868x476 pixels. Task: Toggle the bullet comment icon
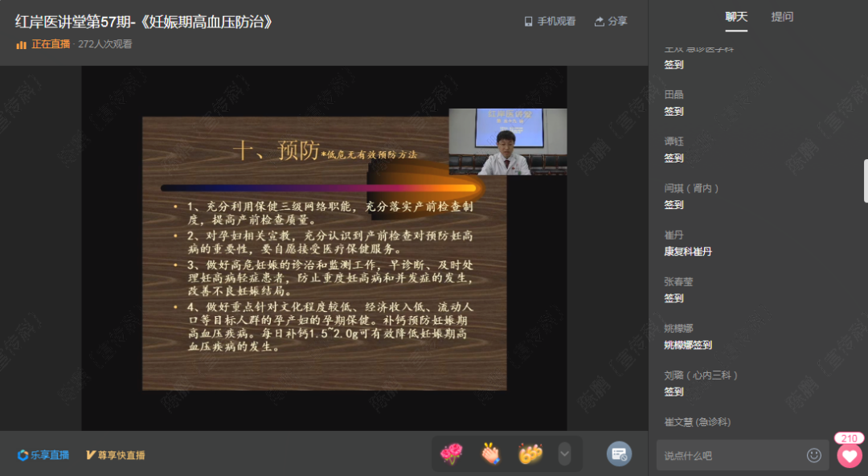click(x=619, y=454)
